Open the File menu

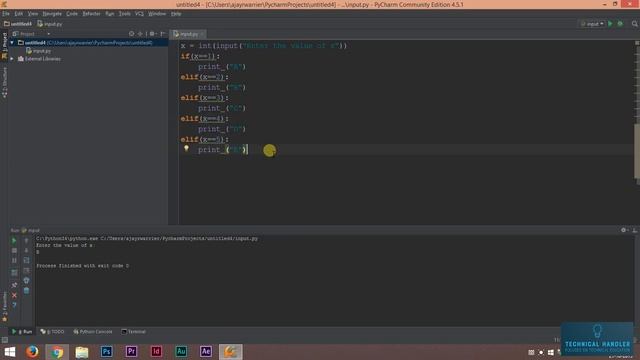click(6, 13)
